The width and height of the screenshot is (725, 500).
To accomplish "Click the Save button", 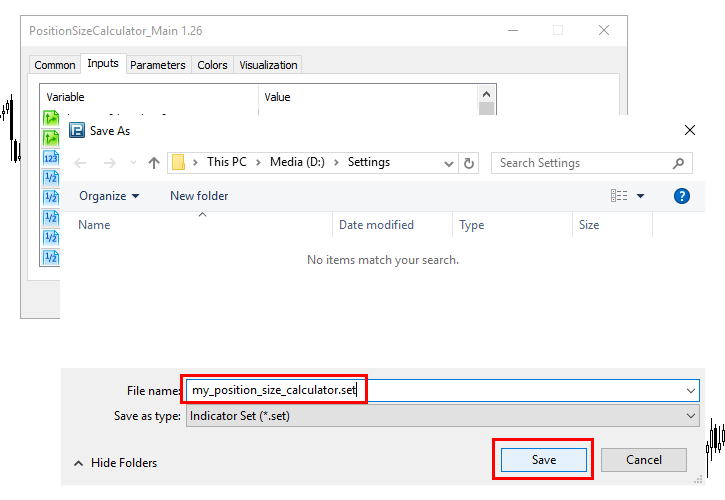I will 544,460.
